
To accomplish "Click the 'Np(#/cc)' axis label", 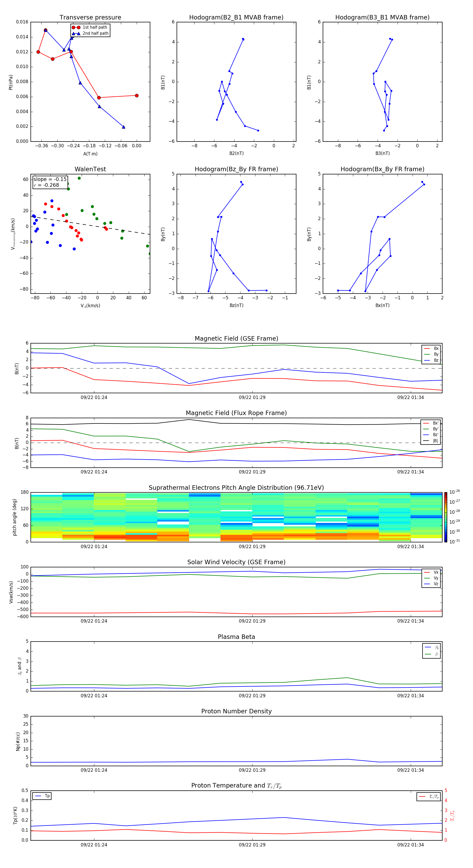I will (x=18, y=741).
